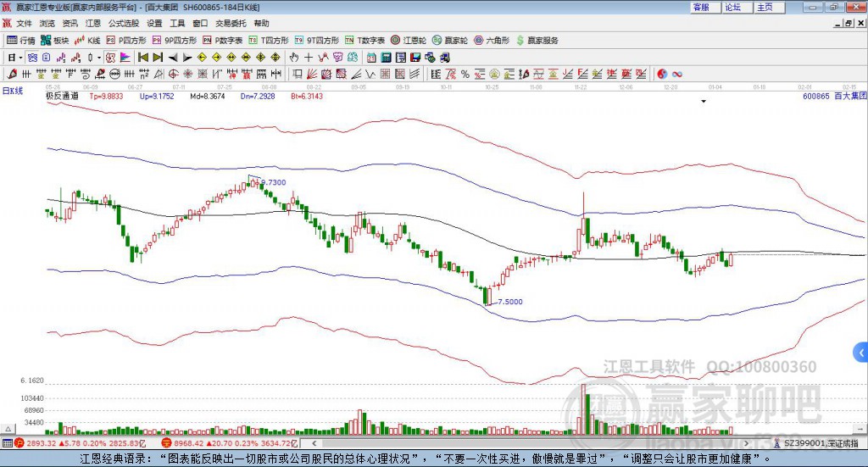Click the 600865 百大集团 stock label
Image resolution: width=868 pixels, height=467 pixels.
[834, 96]
